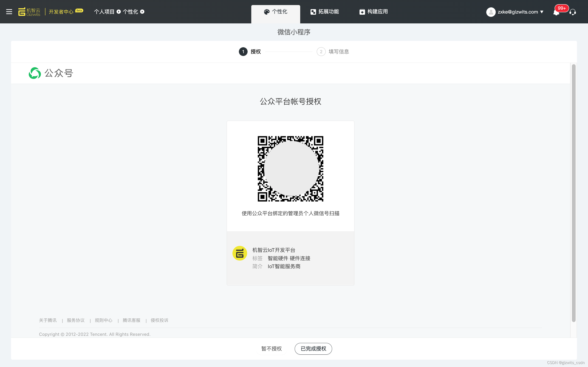Image resolution: width=588 pixels, height=367 pixels.
Task: Click the Gizwits 机智云 logo
Action: point(29,12)
